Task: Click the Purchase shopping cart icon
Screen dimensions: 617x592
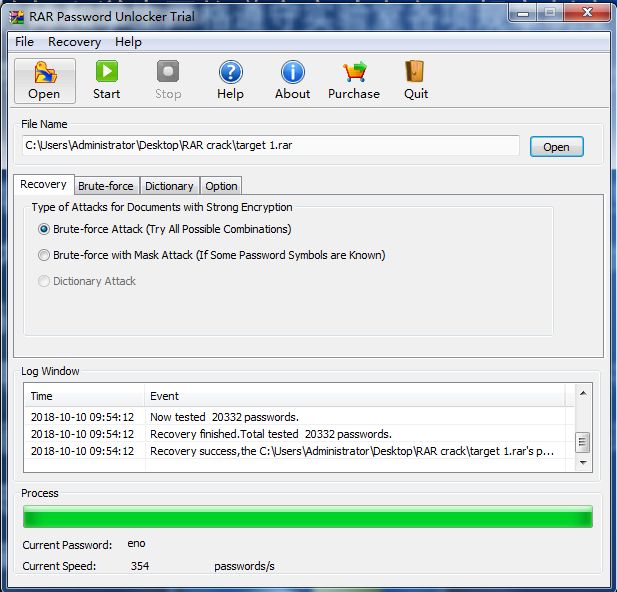Action: point(354,81)
